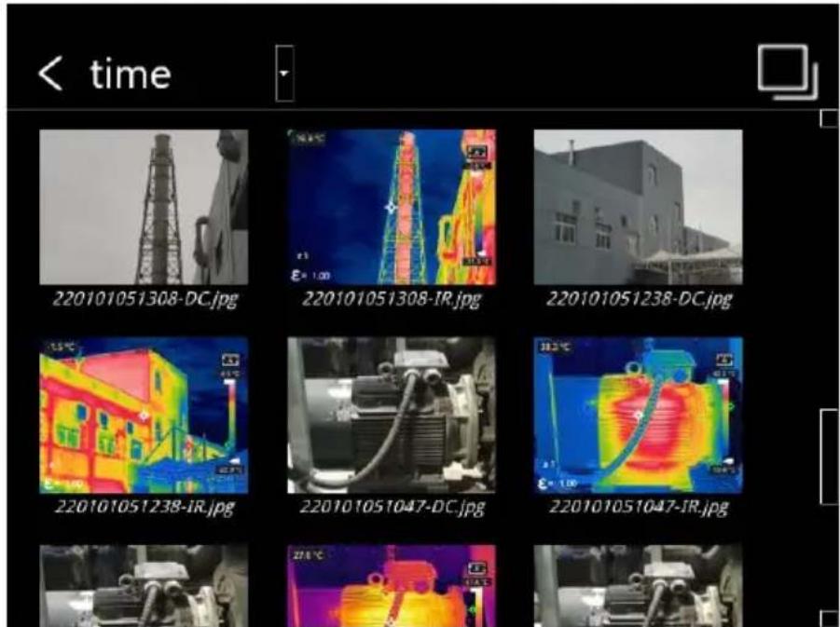840x627 pixels.
Task: Open thumbnail 220101051308-IR.jpg thermal tower
Action: point(392,207)
